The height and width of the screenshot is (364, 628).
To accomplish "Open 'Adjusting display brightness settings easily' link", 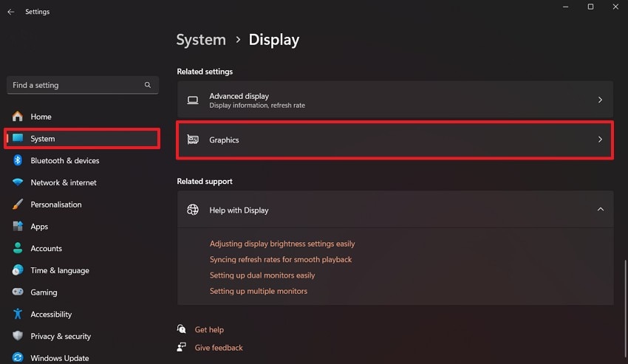I will [282, 244].
